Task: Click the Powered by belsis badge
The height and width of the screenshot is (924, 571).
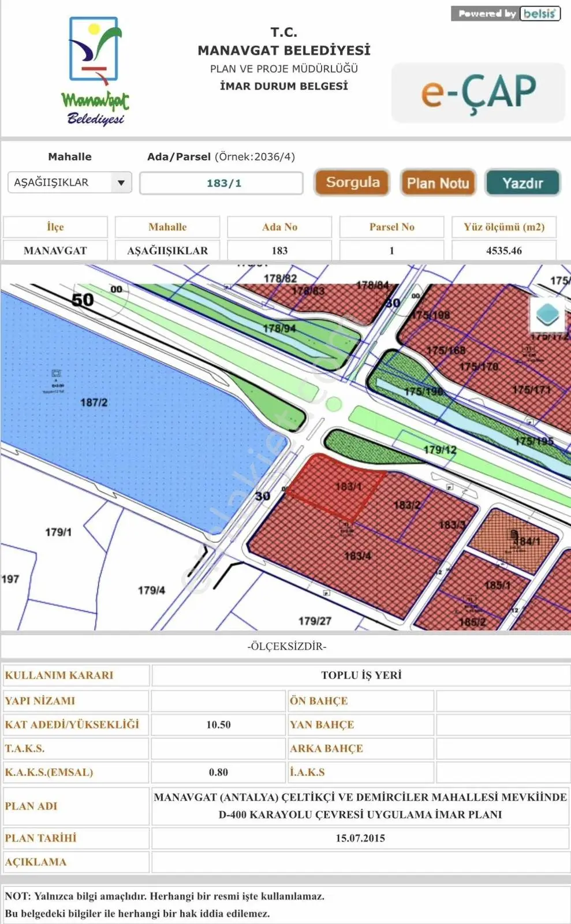Action: [x=506, y=13]
